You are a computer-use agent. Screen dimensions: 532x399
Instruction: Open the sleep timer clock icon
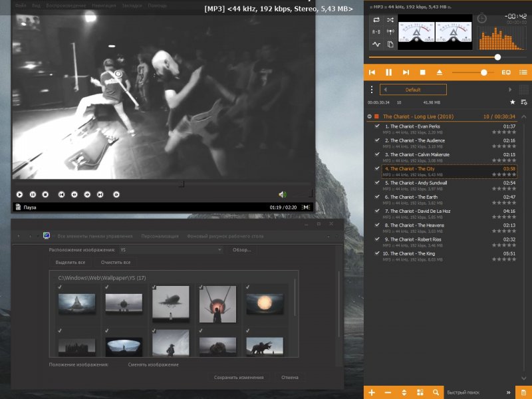point(481,19)
